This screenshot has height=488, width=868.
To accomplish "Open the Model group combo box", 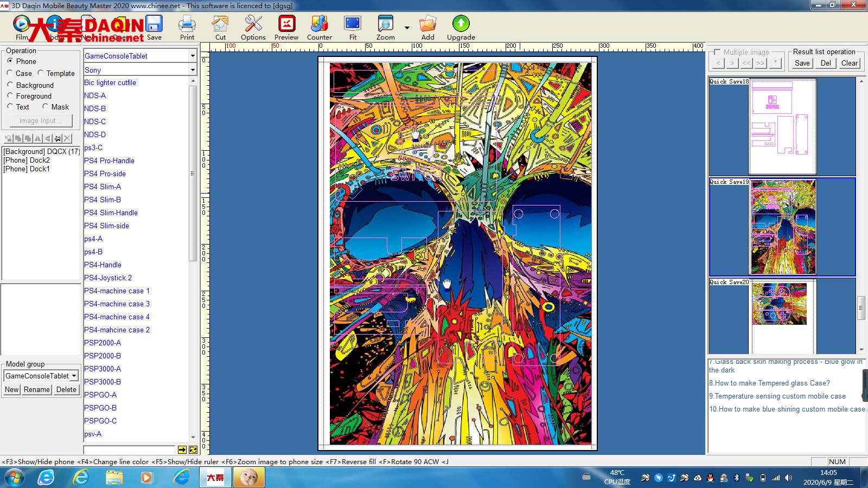I will [74, 376].
